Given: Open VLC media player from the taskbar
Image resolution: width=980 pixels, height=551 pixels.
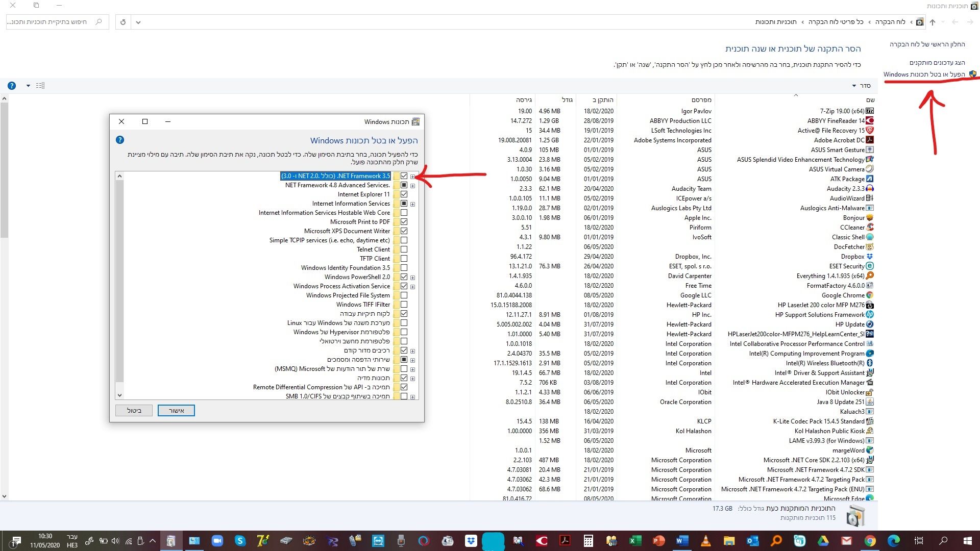Looking at the screenshot, I should (705, 541).
